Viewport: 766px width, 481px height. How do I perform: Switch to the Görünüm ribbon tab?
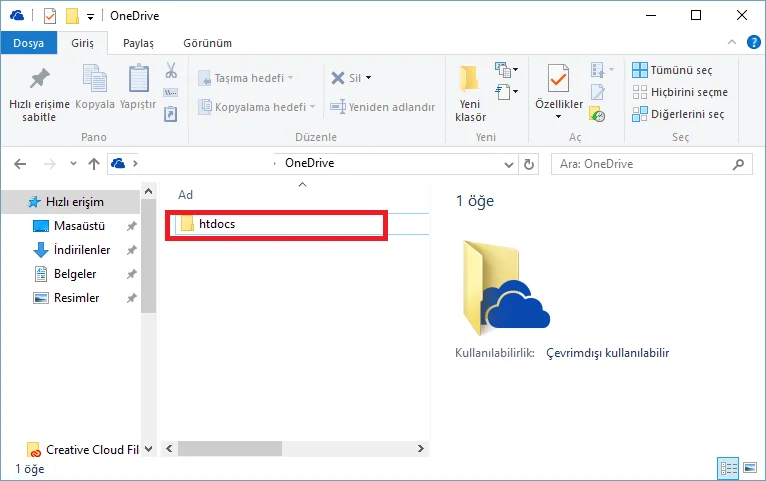(208, 43)
